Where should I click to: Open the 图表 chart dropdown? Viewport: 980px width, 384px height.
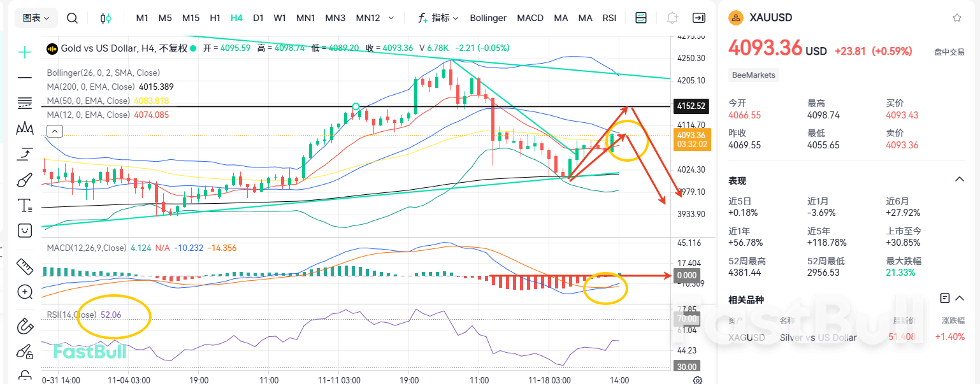coord(36,18)
